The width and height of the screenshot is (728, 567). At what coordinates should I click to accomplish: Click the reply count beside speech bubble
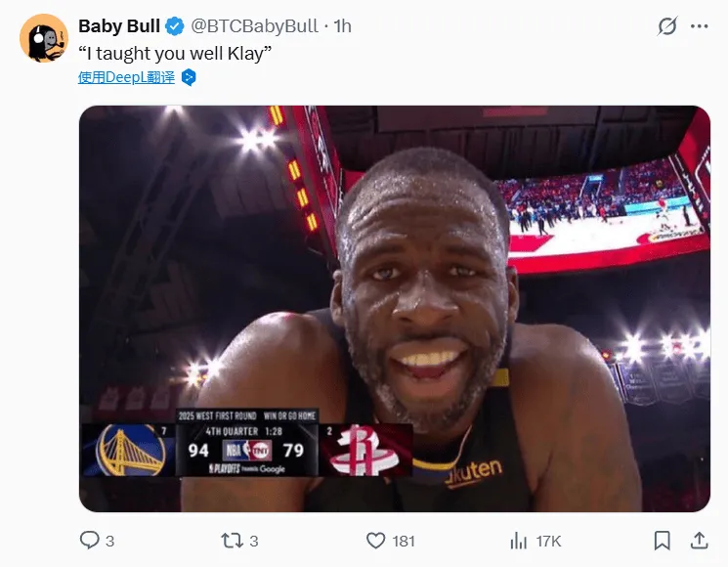point(109,541)
